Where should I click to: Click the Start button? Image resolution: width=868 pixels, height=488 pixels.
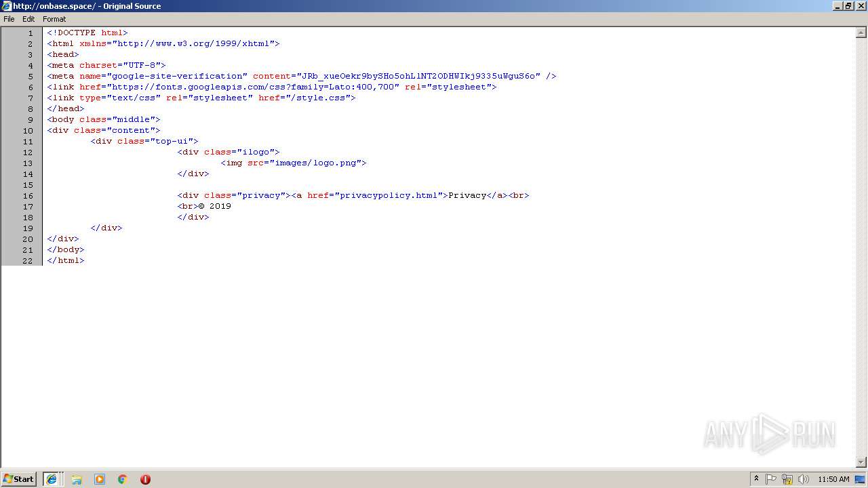[19, 479]
